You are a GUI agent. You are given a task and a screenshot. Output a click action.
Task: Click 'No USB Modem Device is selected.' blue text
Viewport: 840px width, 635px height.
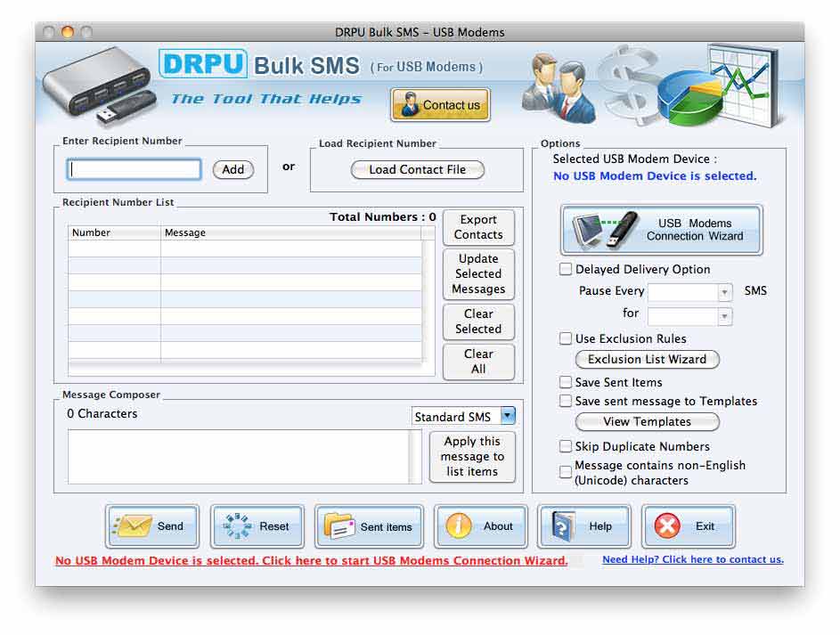[655, 175]
